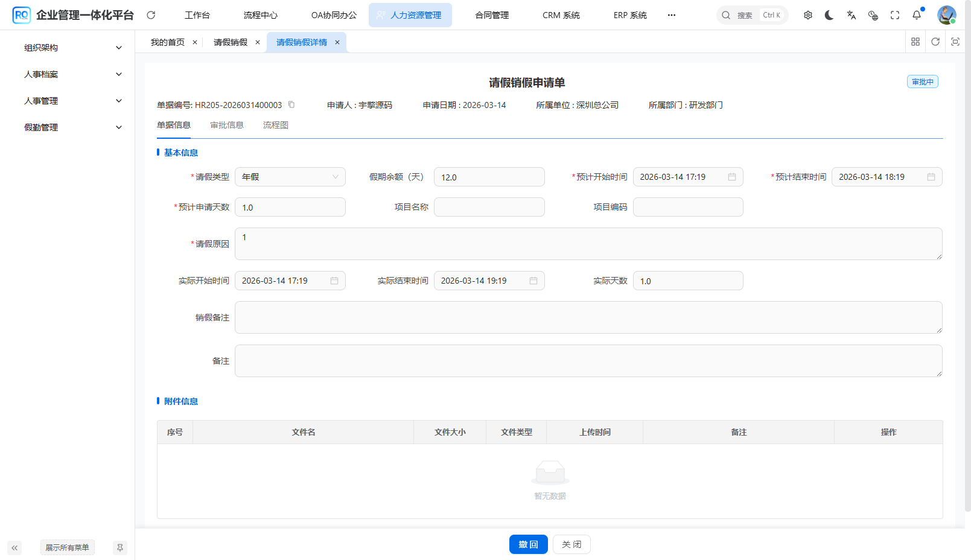The width and height of the screenshot is (971, 560).
Task: Open the time zone globe-clock icon
Action: 873,16
